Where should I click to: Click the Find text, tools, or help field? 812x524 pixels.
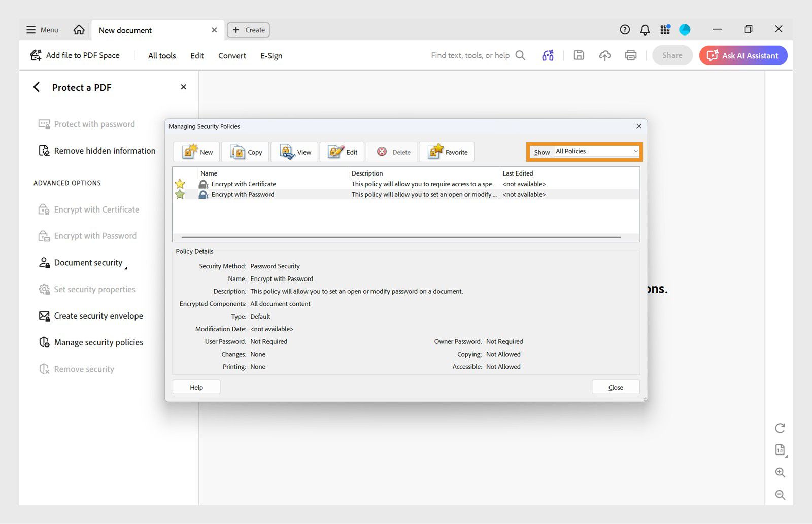coord(478,55)
